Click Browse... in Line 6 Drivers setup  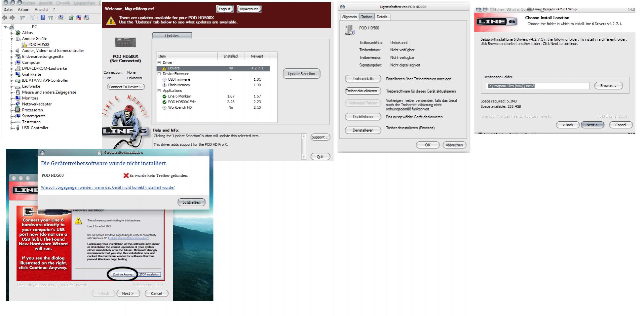(608, 86)
